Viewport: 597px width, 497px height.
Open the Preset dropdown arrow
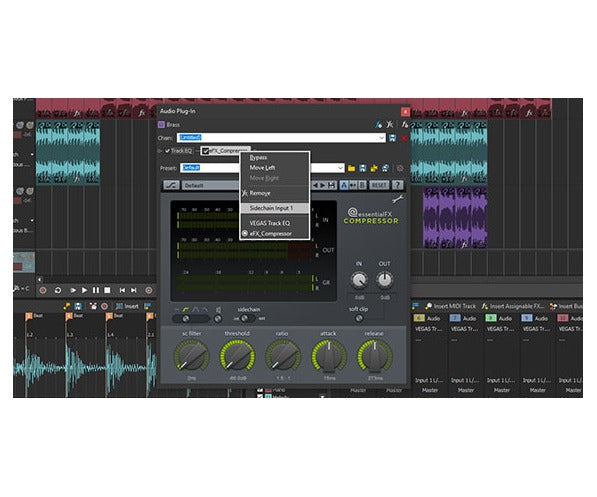(340, 168)
